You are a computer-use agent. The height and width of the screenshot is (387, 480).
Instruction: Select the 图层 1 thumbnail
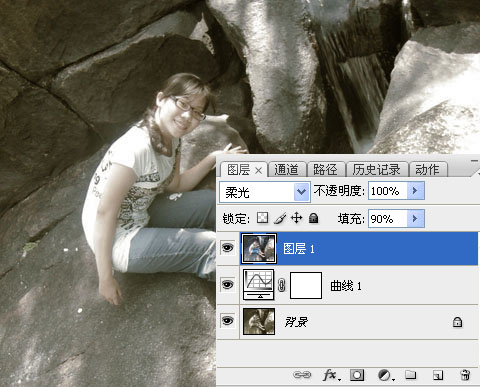point(259,248)
